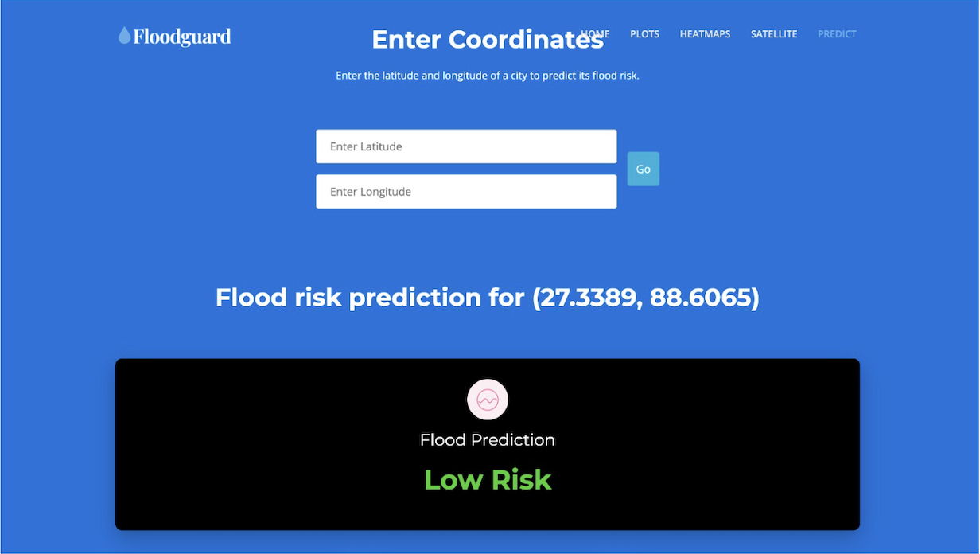Click the 88.6065 longitude value in heading
Screen dimensions: 980x554
(x=699, y=298)
